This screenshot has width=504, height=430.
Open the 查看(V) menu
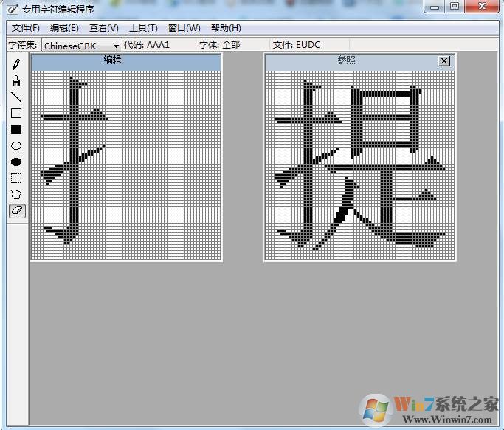pyautogui.click(x=103, y=28)
